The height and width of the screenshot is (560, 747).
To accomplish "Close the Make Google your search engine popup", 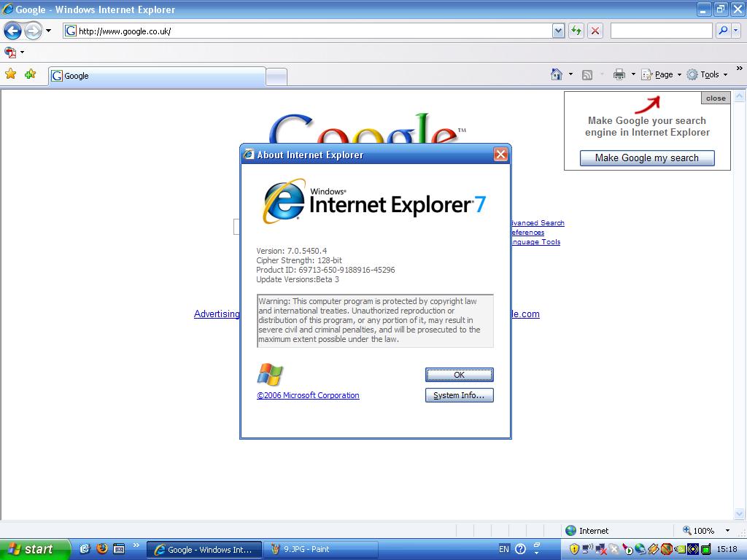I will pos(716,98).
